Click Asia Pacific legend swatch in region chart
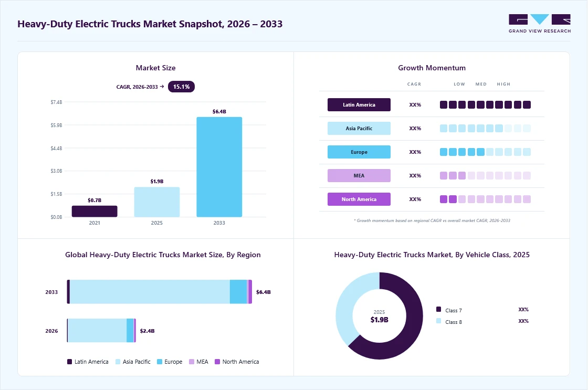Screen dimensions: 588x390 coord(118,362)
